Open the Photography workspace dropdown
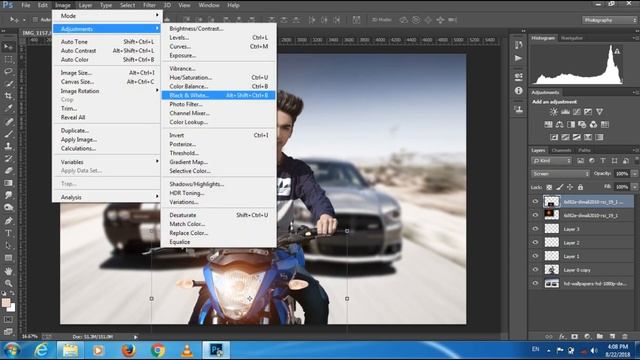 click(609, 20)
